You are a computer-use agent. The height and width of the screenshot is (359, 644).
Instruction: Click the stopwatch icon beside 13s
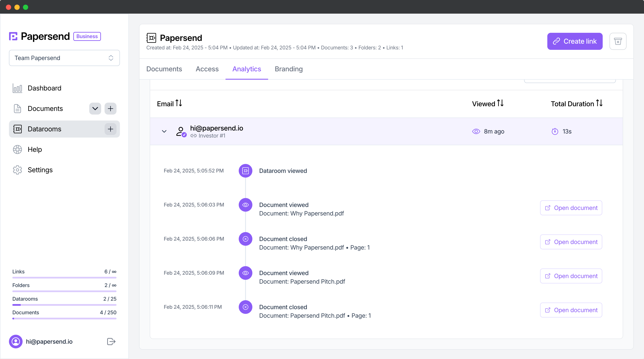point(555,132)
